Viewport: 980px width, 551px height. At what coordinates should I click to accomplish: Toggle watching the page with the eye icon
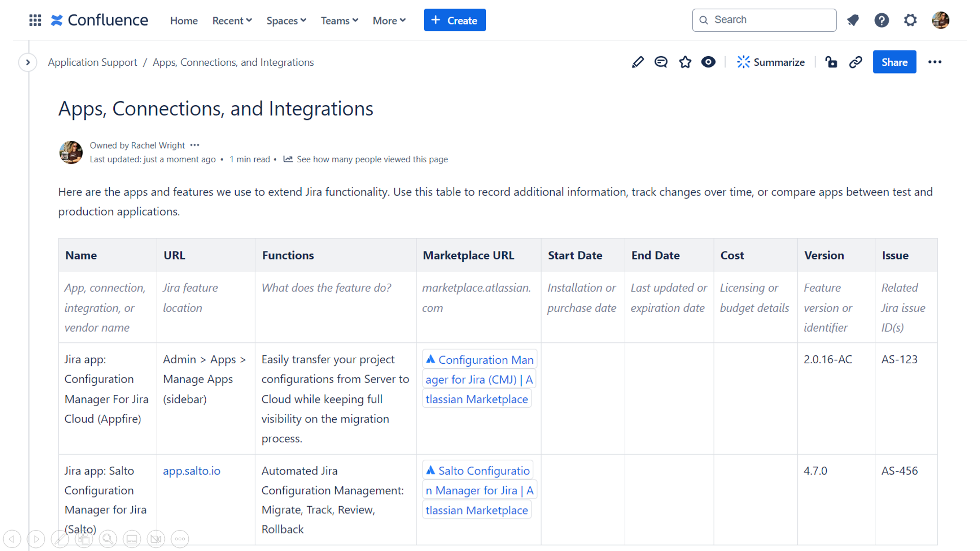(x=708, y=62)
